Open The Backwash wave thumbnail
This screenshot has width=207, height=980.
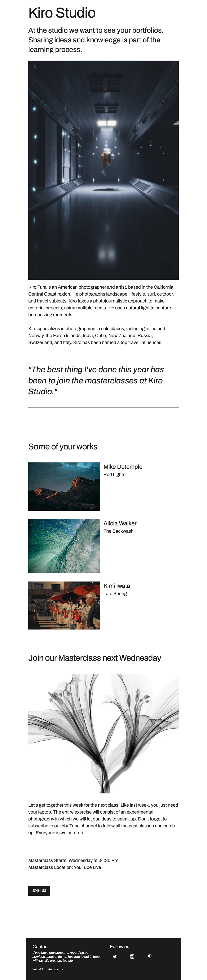point(64,546)
